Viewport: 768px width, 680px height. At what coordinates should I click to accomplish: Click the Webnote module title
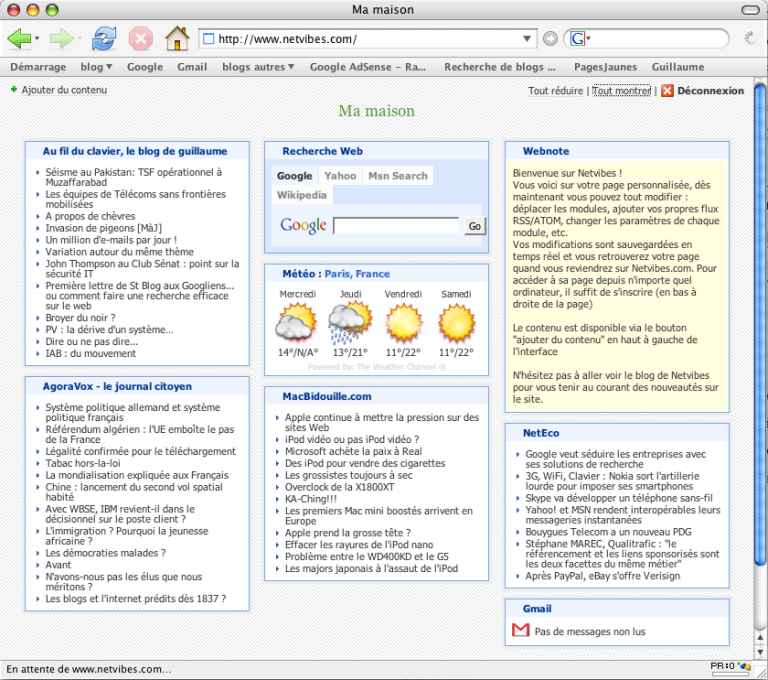pyautogui.click(x=546, y=151)
